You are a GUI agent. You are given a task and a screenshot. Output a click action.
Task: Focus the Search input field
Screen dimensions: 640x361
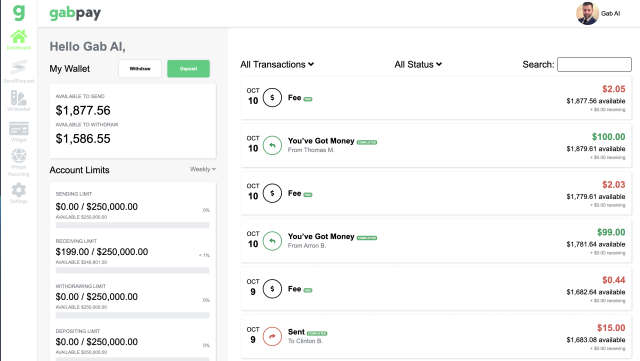tap(594, 65)
